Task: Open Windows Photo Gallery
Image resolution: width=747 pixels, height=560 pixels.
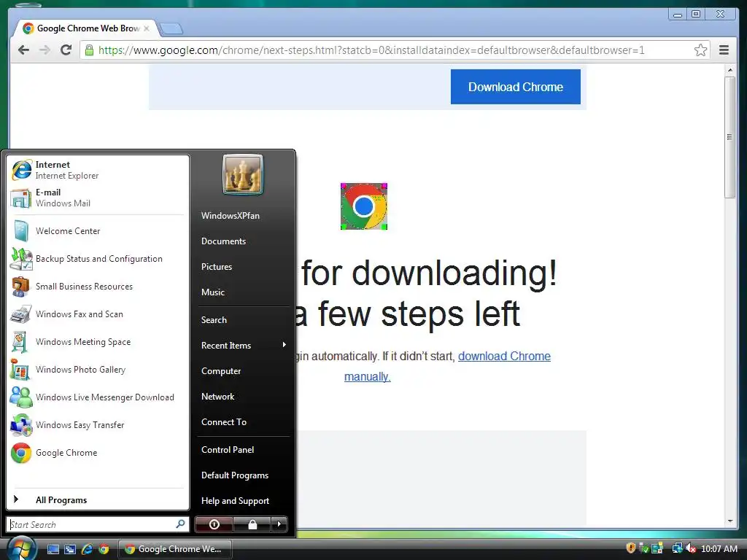Action: [x=98, y=370]
